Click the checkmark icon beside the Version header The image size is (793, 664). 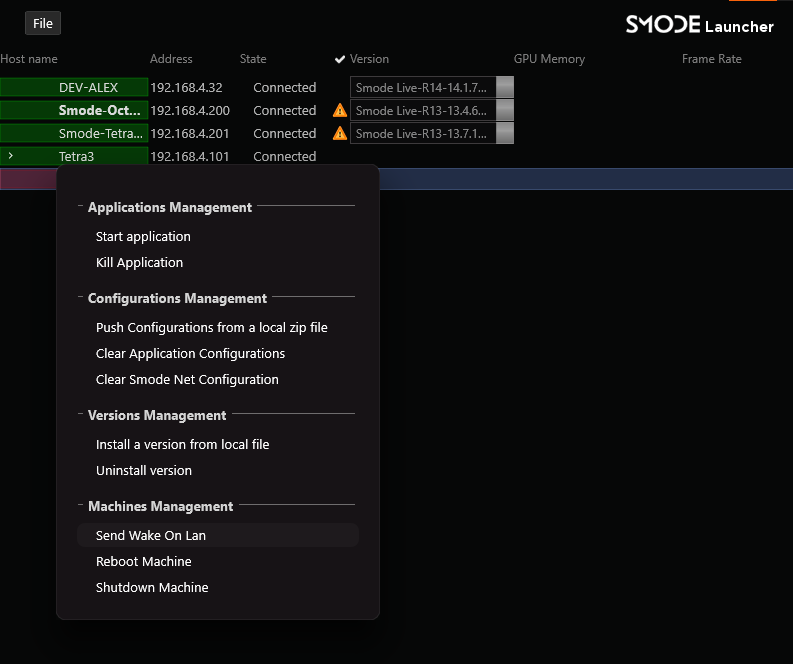(340, 59)
